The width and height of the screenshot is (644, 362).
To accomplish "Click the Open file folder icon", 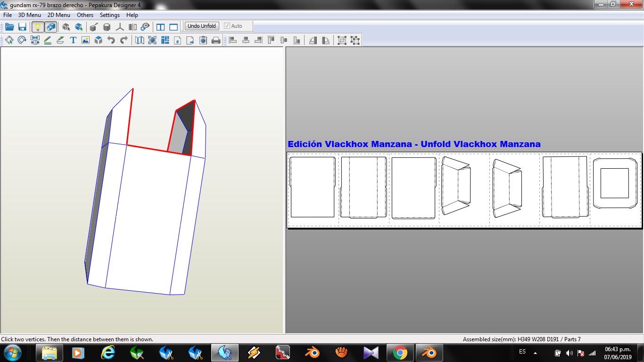I will (x=9, y=27).
